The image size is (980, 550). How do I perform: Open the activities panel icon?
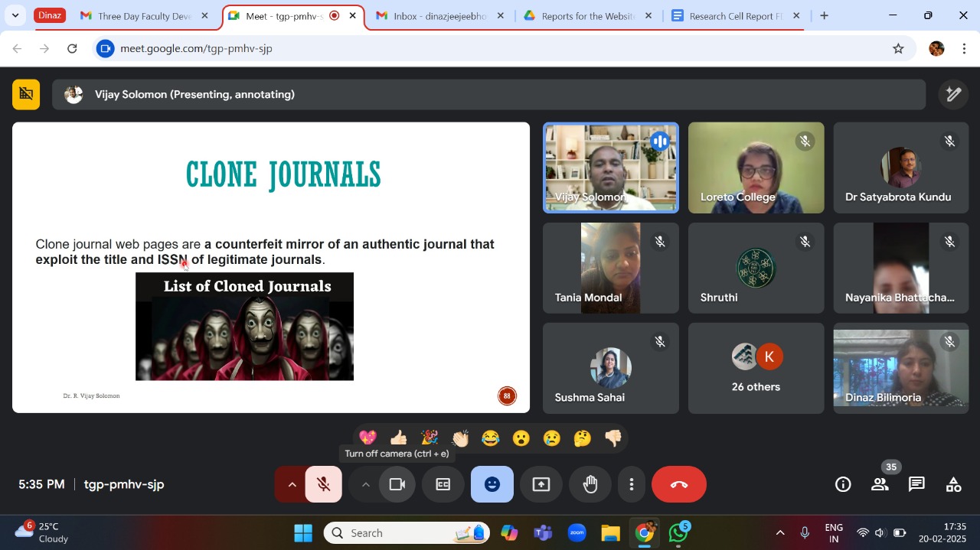point(953,484)
